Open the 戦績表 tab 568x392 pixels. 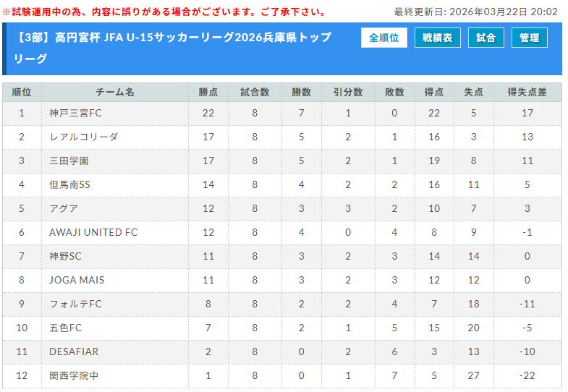click(x=438, y=38)
